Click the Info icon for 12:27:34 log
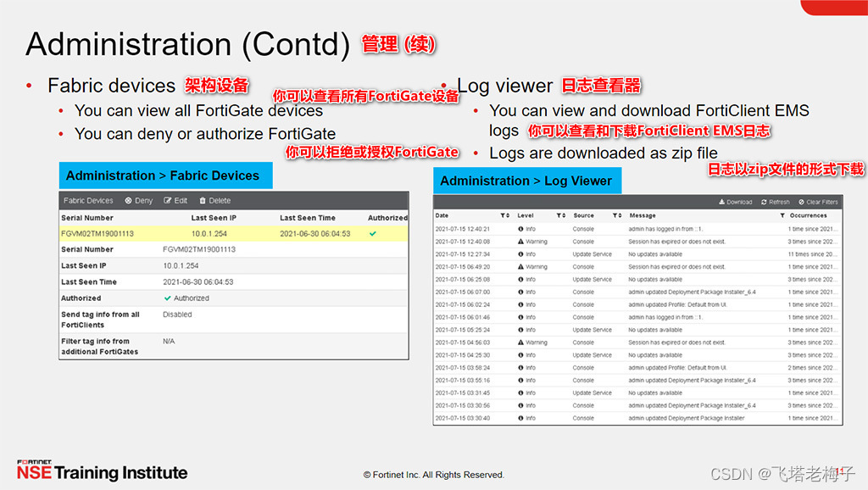This screenshot has width=868, height=490. (521, 254)
